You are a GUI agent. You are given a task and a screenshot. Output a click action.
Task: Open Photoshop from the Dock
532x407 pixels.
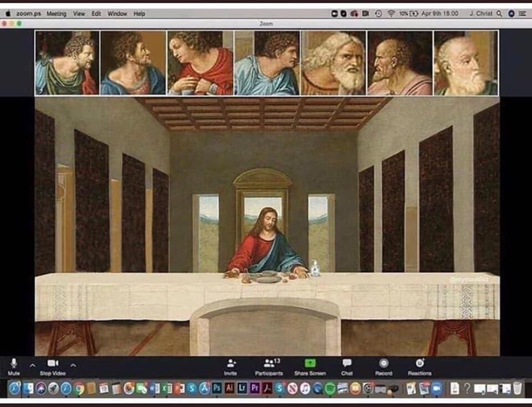(217, 388)
